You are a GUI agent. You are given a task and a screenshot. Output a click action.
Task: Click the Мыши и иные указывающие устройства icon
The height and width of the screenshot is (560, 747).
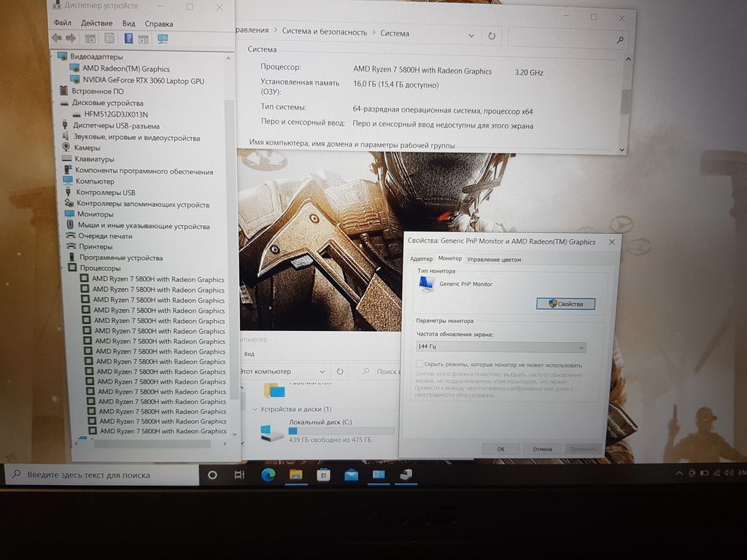(70, 225)
